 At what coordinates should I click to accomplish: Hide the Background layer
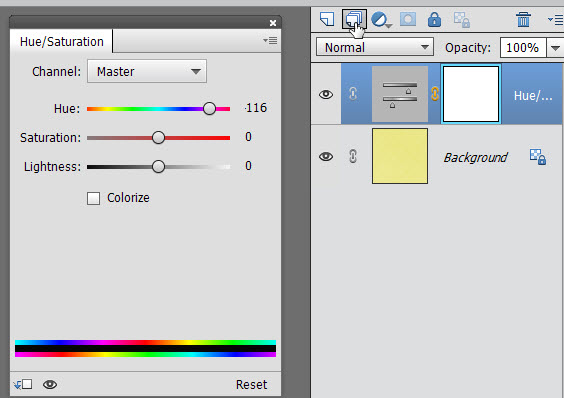(x=326, y=157)
